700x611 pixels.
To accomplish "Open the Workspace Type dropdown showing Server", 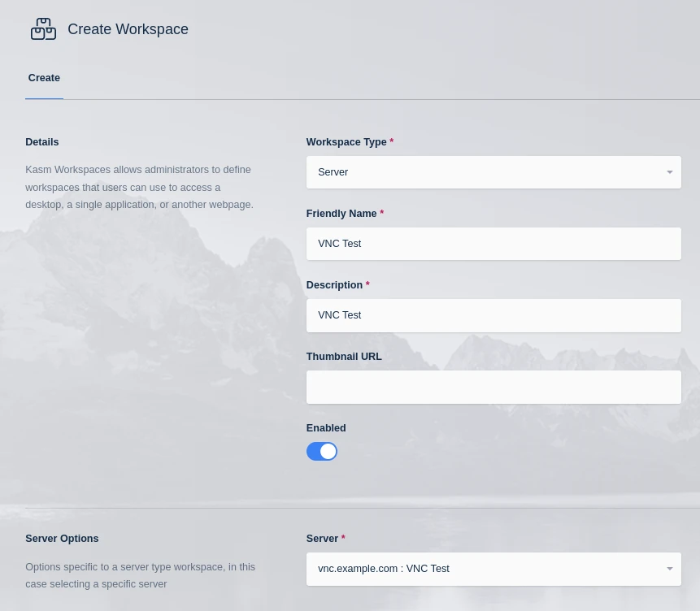I will [493, 172].
